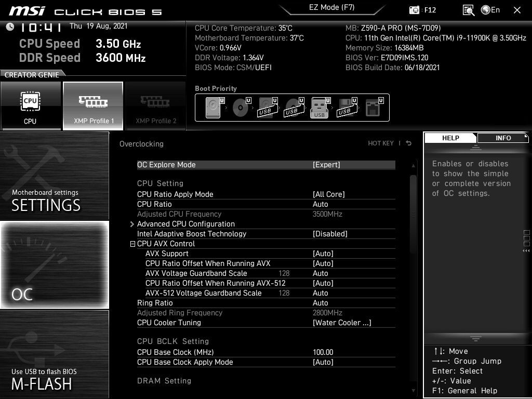
Task: Toggle Creator Genie CPU button
Action: (31, 105)
